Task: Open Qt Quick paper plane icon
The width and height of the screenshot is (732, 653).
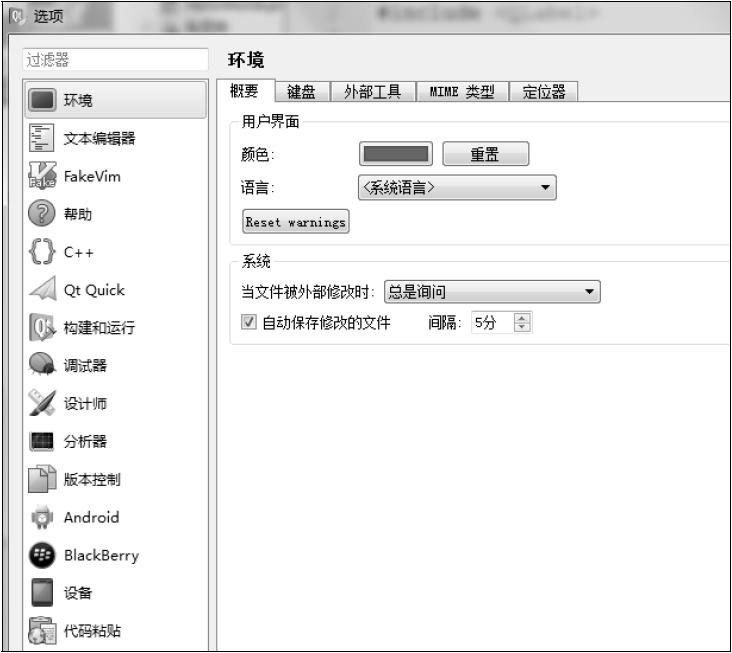Action: 42,289
